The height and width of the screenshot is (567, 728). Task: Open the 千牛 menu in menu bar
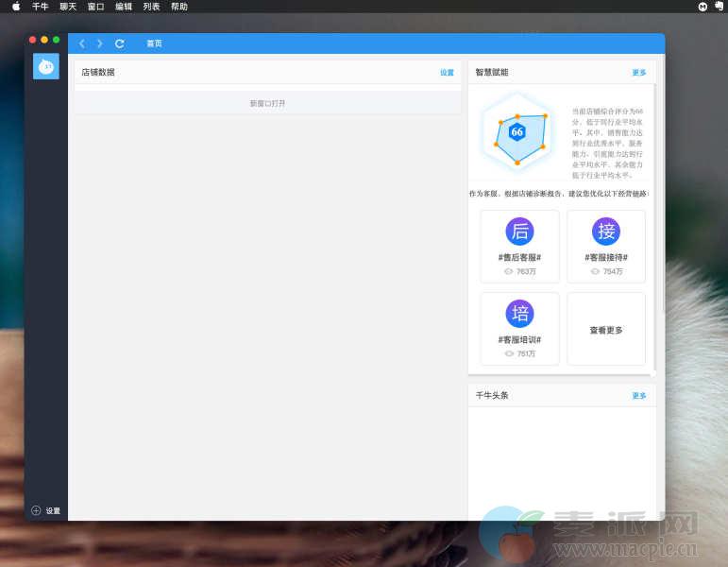tap(40, 7)
